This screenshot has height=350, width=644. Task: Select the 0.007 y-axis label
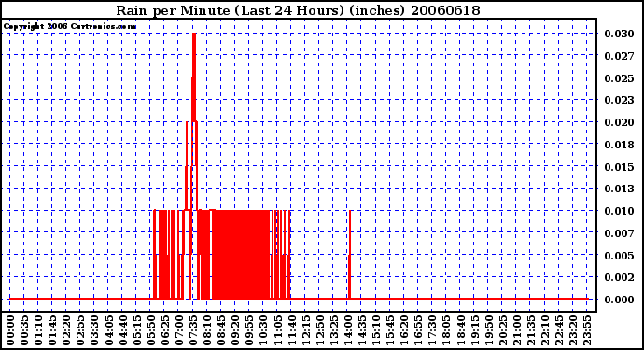(x=619, y=233)
